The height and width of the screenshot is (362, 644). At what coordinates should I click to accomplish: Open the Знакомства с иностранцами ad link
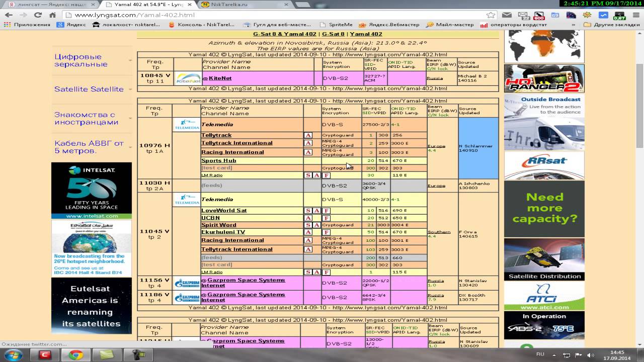(x=87, y=118)
